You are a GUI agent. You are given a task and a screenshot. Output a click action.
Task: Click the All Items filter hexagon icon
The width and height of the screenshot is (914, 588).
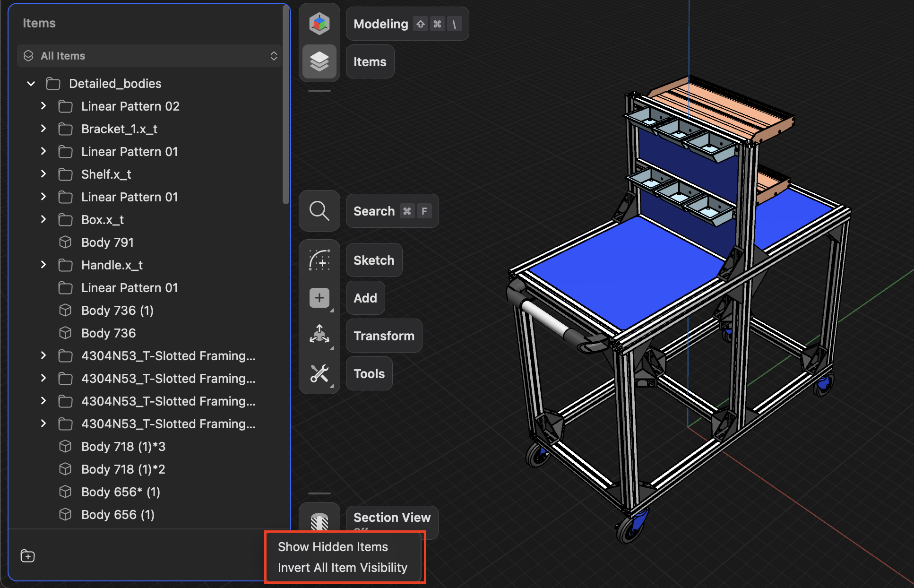(28, 56)
